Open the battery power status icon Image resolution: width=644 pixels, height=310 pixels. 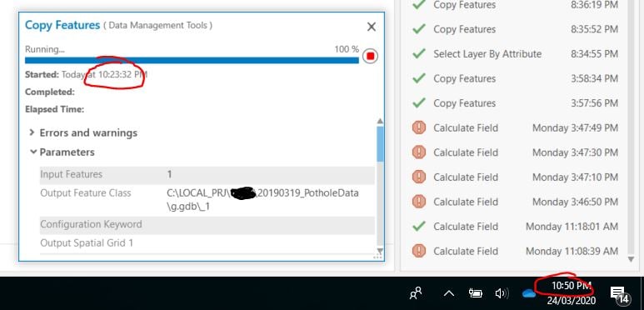(475, 293)
